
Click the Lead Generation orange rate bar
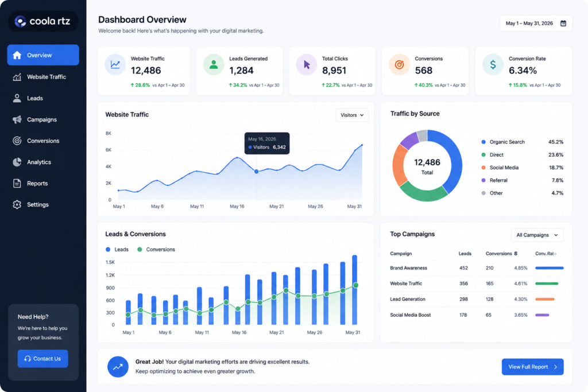[x=545, y=299]
